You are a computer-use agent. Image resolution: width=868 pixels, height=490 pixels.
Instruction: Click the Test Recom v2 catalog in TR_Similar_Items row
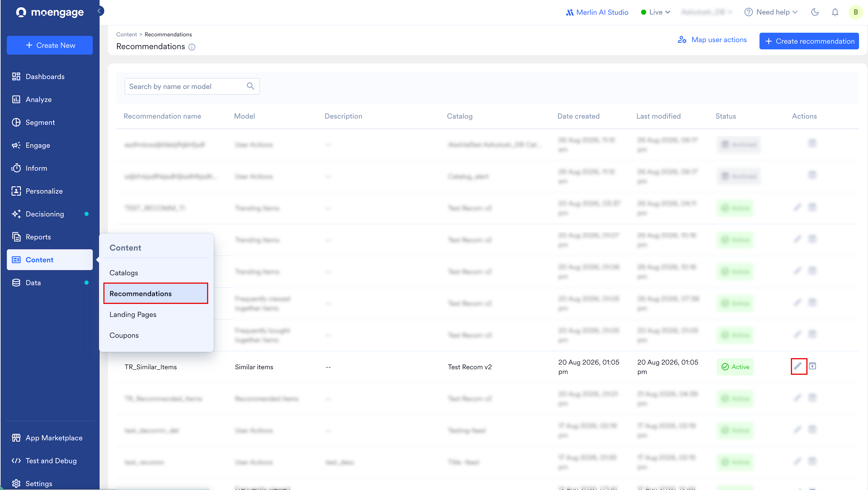(x=470, y=367)
